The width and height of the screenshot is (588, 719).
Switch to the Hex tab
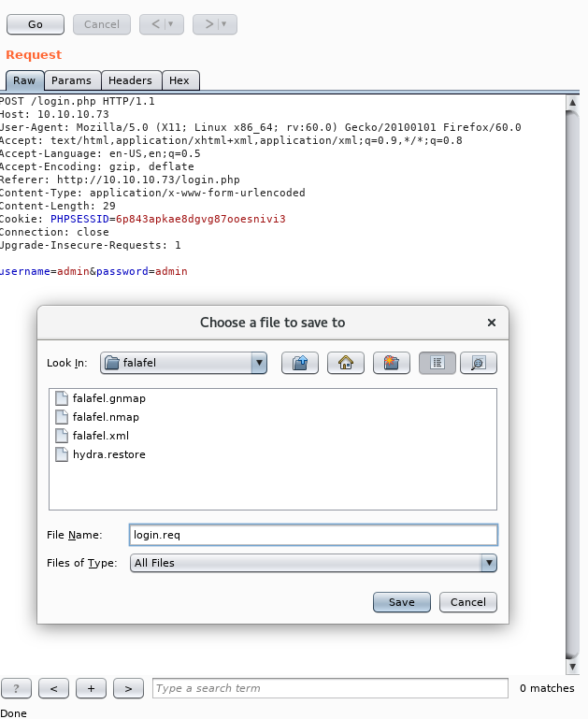(179, 80)
